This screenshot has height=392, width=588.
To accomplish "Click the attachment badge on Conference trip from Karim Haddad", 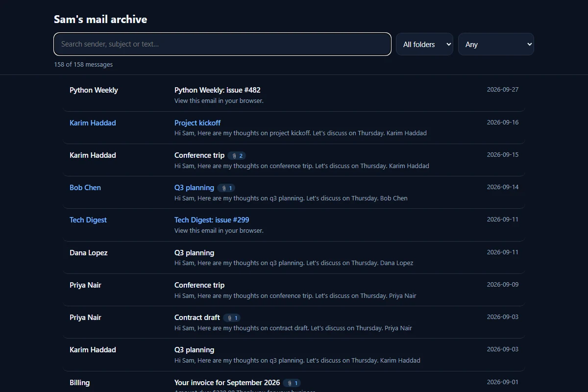I will tap(237, 156).
